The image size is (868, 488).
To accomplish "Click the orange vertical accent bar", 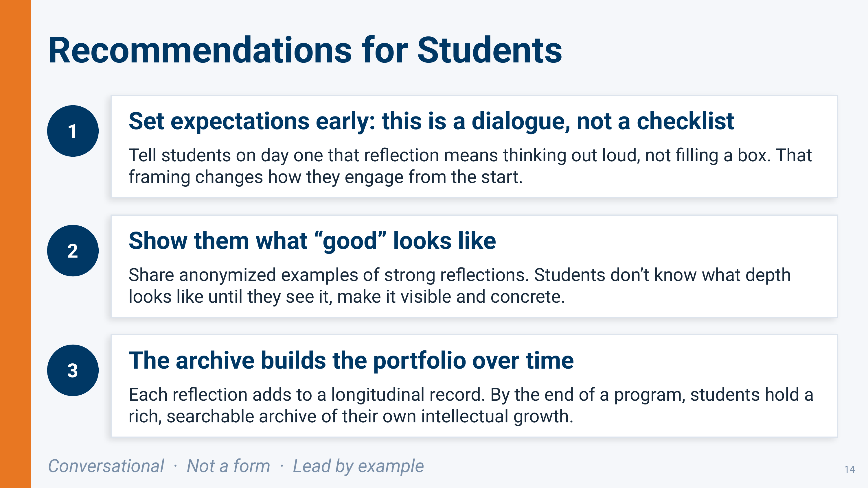I will [x=16, y=244].
